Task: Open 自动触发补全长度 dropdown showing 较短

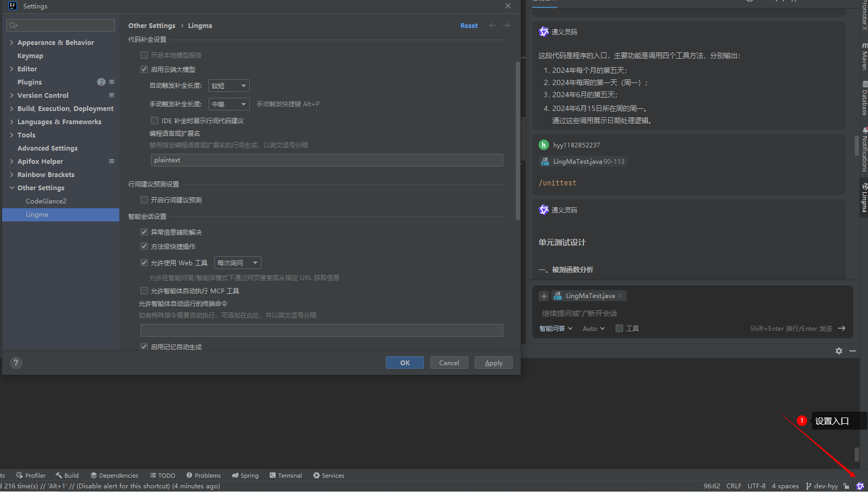Action: click(x=229, y=86)
